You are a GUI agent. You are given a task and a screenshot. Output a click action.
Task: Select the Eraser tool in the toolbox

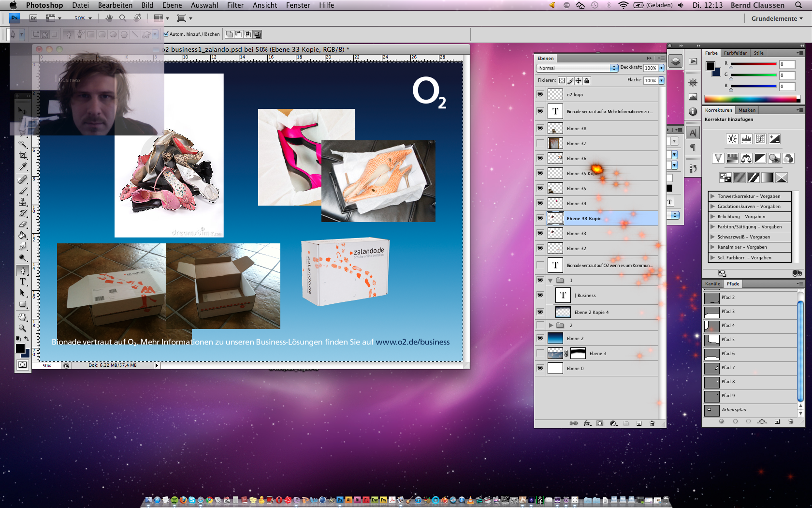(23, 224)
